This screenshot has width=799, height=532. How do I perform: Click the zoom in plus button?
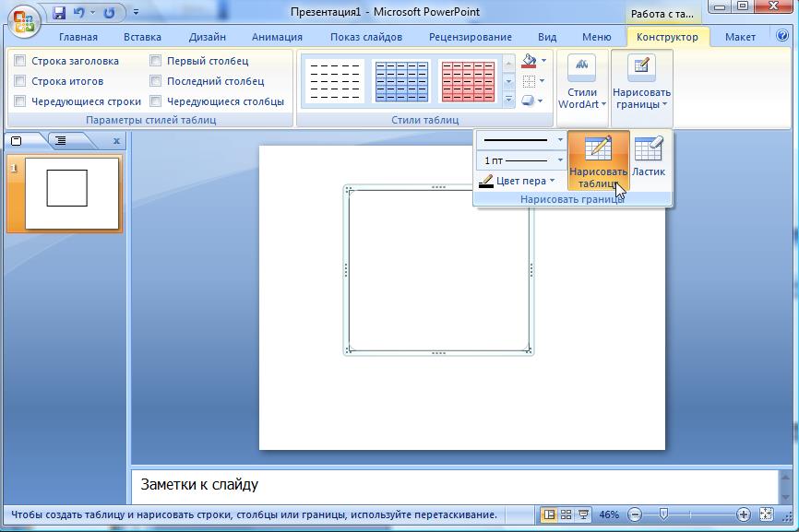(744, 514)
